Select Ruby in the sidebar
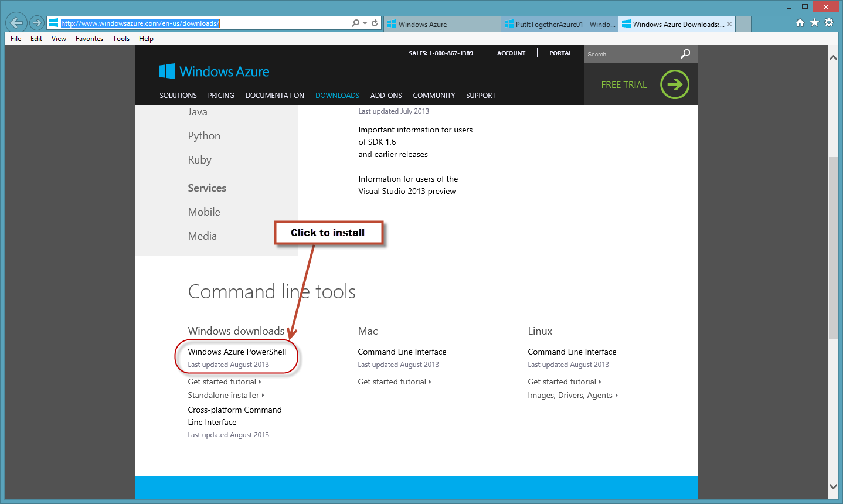843x504 pixels. 199,160
